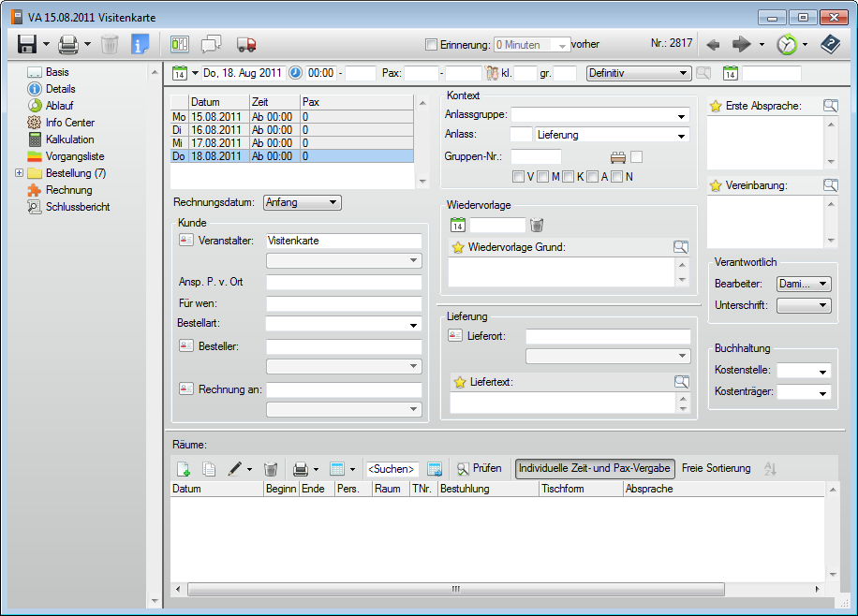
Task: Enable the Erinnerung checkbox
Action: 431,44
